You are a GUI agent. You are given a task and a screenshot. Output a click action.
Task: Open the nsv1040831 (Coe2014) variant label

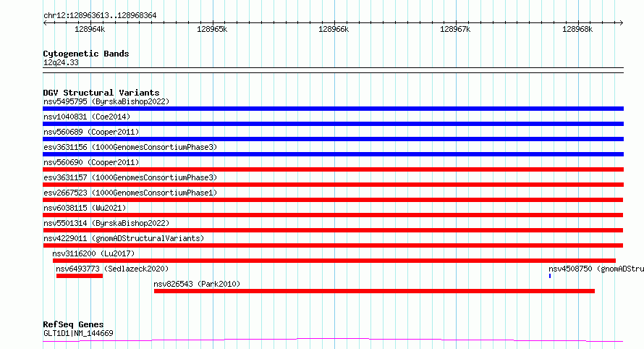[x=87, y=117]
